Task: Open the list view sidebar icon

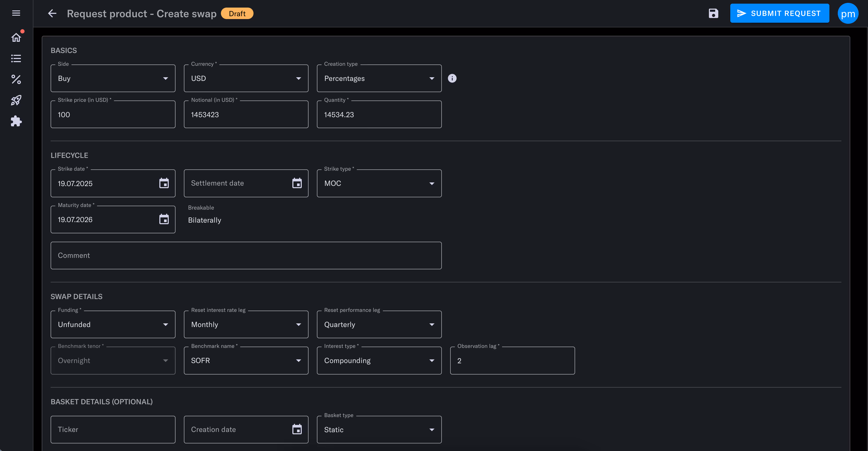Action: [16, 58]
